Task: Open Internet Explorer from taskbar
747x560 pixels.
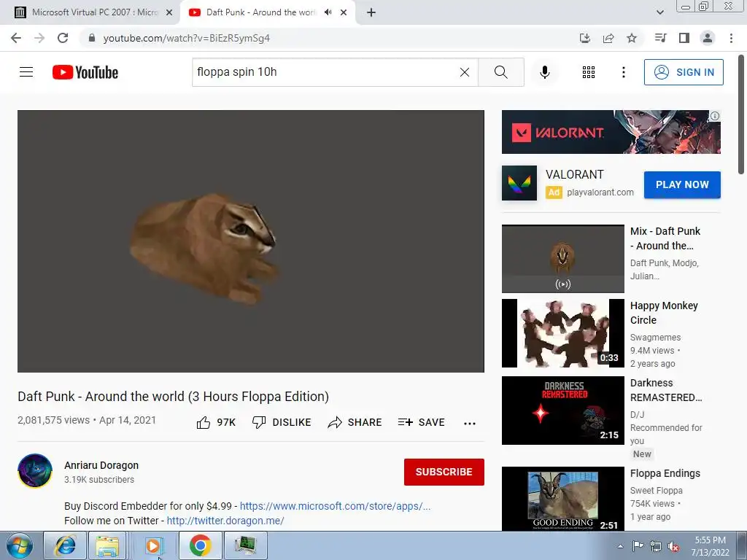Action: pyautogui.click(x=65, y=545)
